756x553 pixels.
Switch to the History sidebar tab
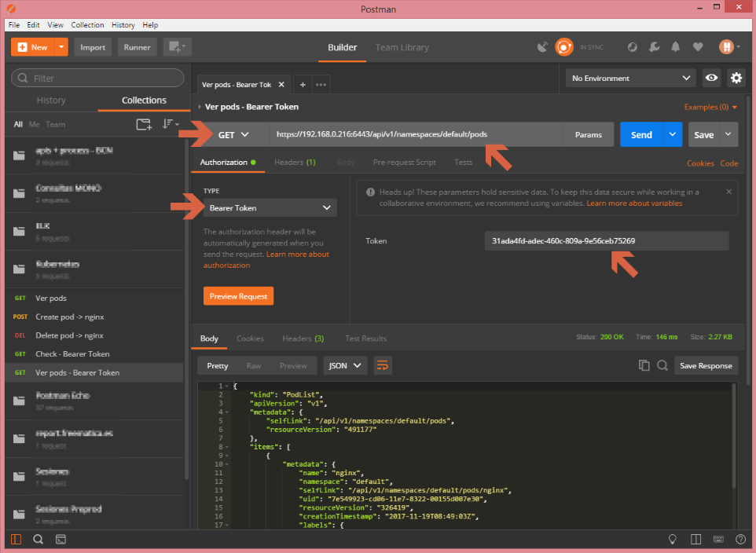point(51,101)
